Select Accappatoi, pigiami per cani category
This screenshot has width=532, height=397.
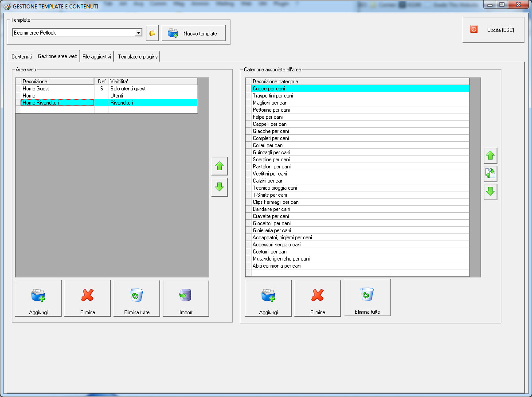click(360, 237)
